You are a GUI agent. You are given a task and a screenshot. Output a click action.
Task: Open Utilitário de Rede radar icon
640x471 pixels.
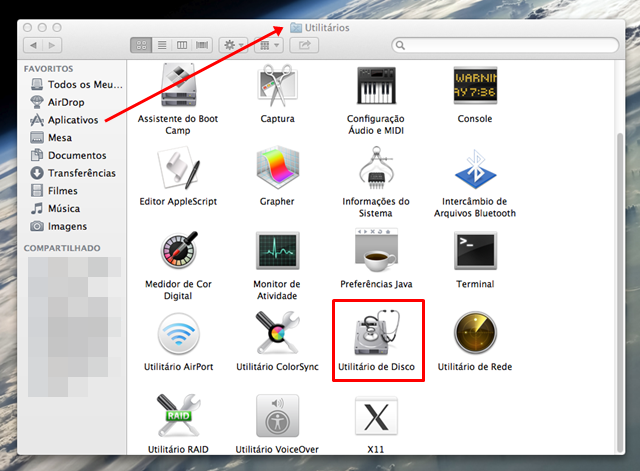click(475, 333)
